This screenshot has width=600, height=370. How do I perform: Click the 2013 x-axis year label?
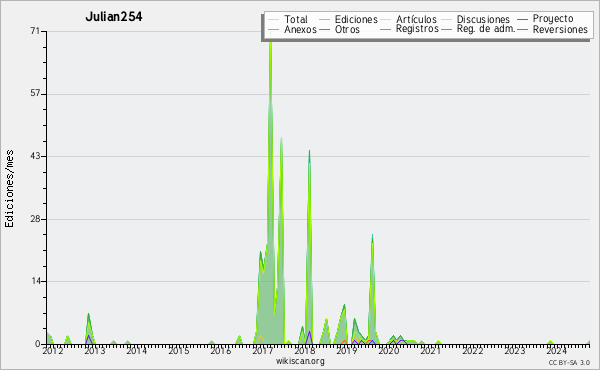tap(95, 350)
